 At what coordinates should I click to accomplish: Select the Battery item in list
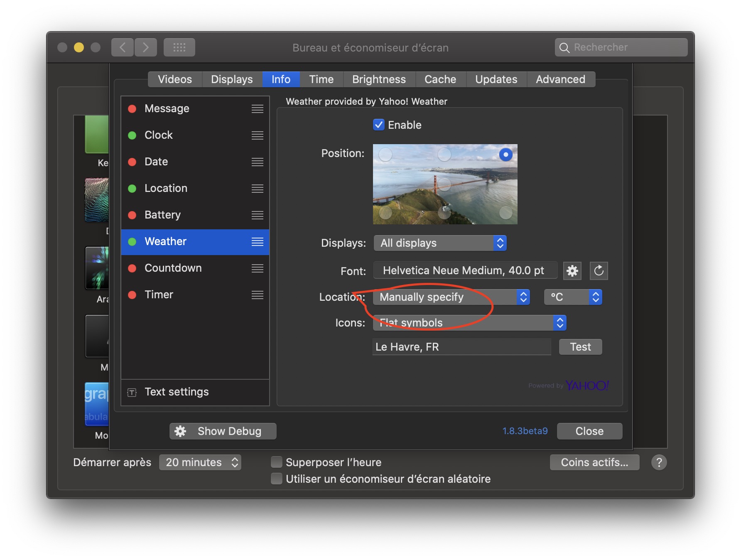(195, 215)
